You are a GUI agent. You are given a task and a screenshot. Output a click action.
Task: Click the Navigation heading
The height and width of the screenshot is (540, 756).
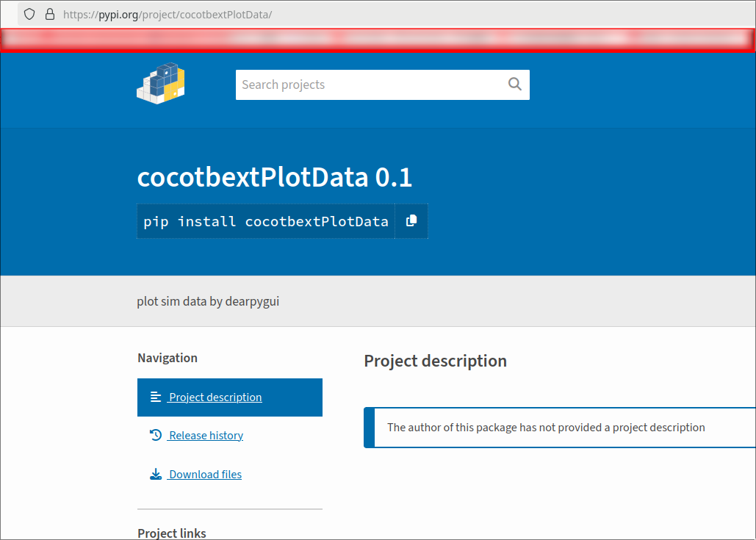pos(168,358)
